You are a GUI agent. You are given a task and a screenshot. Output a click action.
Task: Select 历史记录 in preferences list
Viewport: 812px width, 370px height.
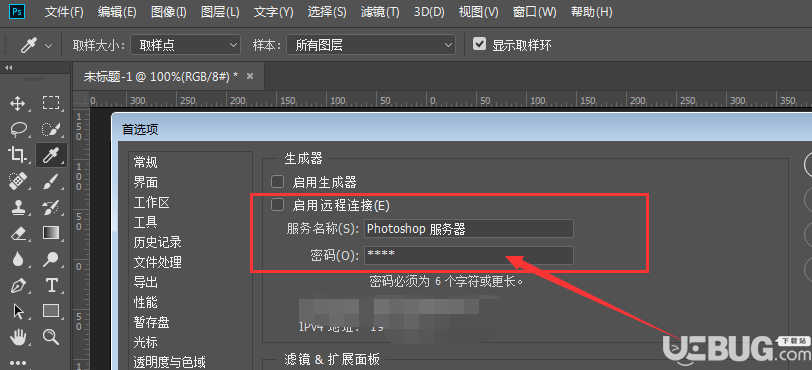[157, 242]
